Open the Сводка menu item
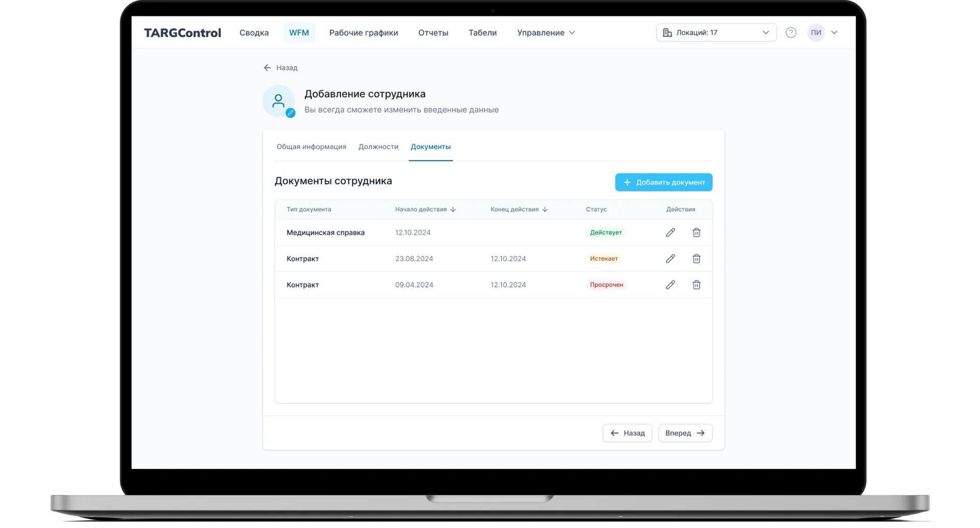The width and height of the screenshot is (980, 528). 254,33
